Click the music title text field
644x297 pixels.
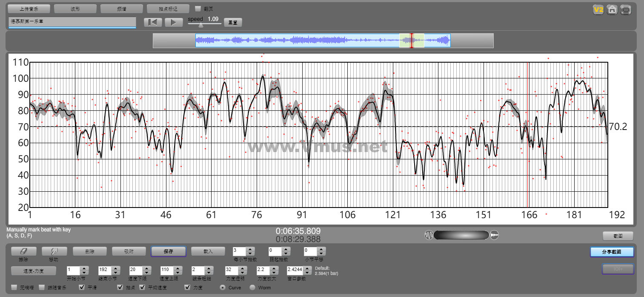(x=72, y=22)
